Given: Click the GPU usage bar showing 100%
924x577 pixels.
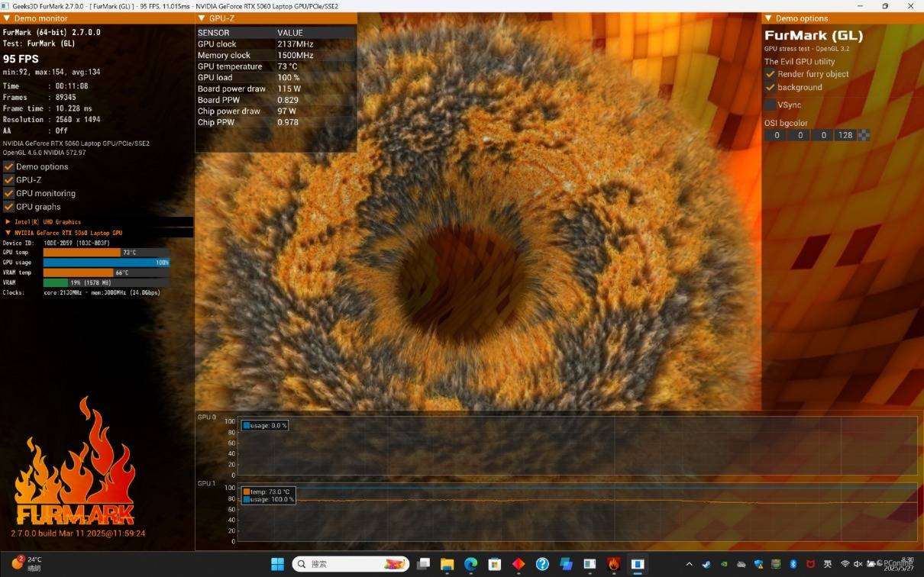Looking at the screenshot, I should (x=106, y=262).
